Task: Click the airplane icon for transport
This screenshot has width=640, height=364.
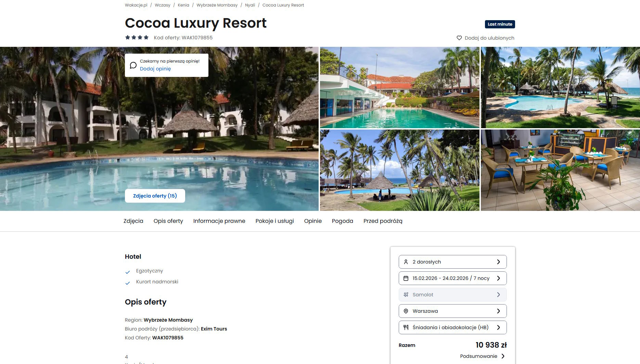Action: (x=406, y=295)
